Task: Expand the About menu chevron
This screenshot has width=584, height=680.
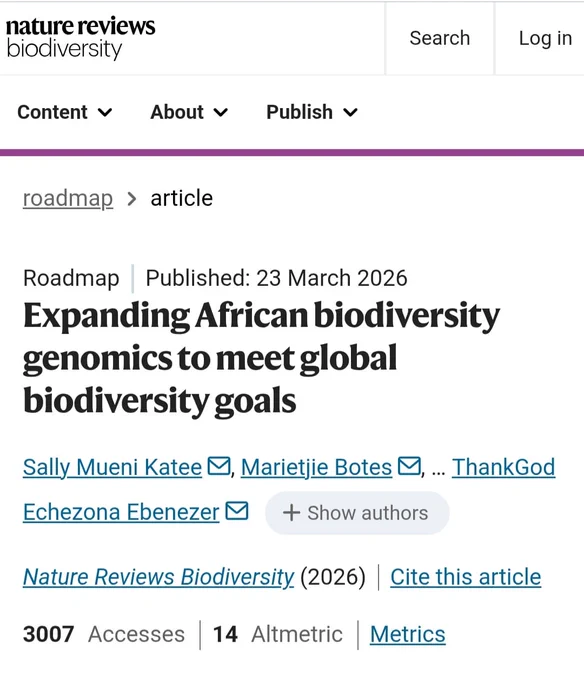Action: tap(221, 113)
